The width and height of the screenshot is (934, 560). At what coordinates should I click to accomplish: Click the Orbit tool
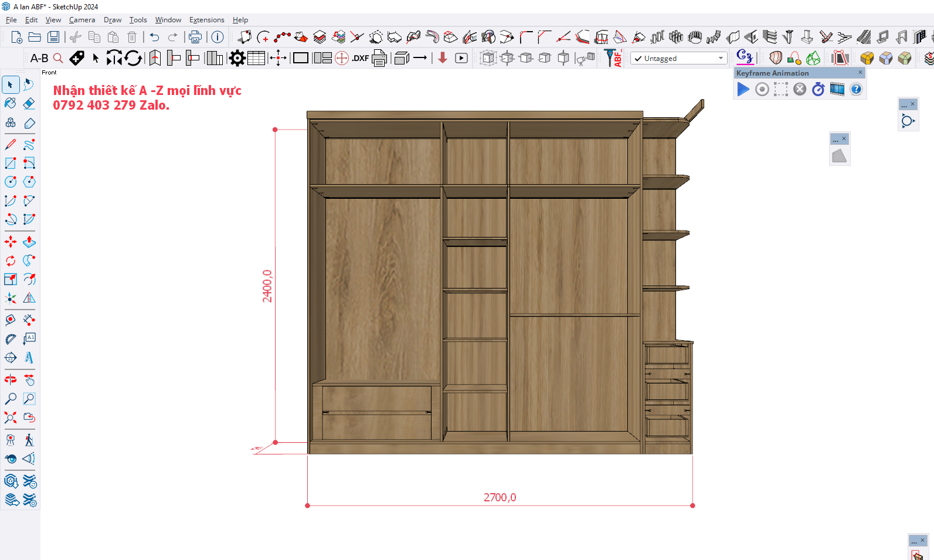coord(11,380)
